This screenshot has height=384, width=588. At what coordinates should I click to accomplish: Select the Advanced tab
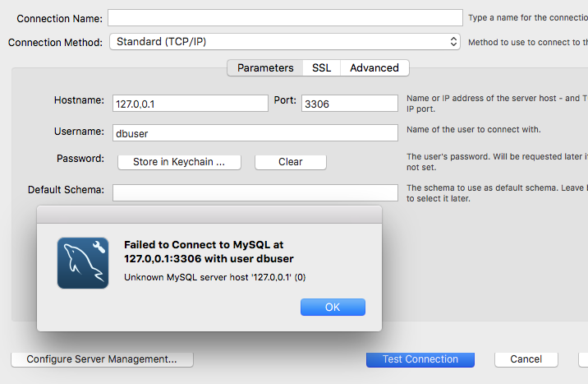[374, 68]
